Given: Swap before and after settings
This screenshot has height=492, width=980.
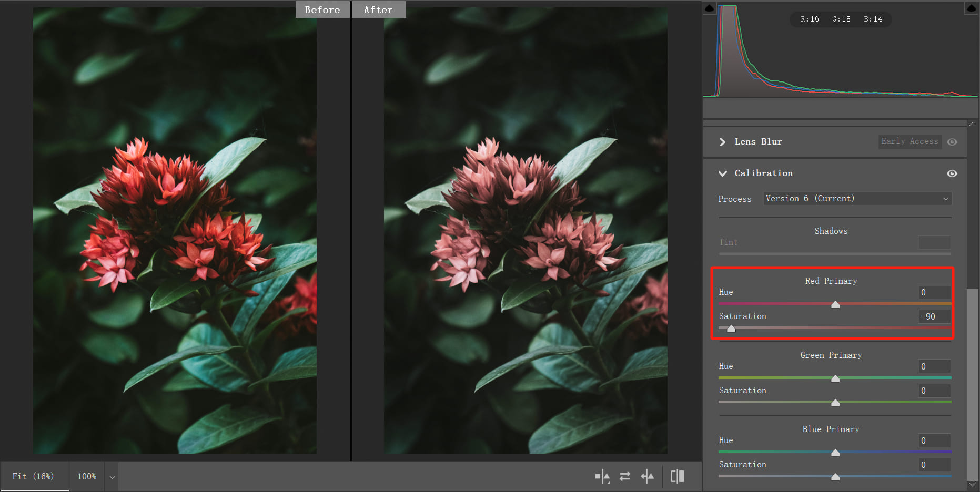Looking at the screenshot, I should (625, 477).
